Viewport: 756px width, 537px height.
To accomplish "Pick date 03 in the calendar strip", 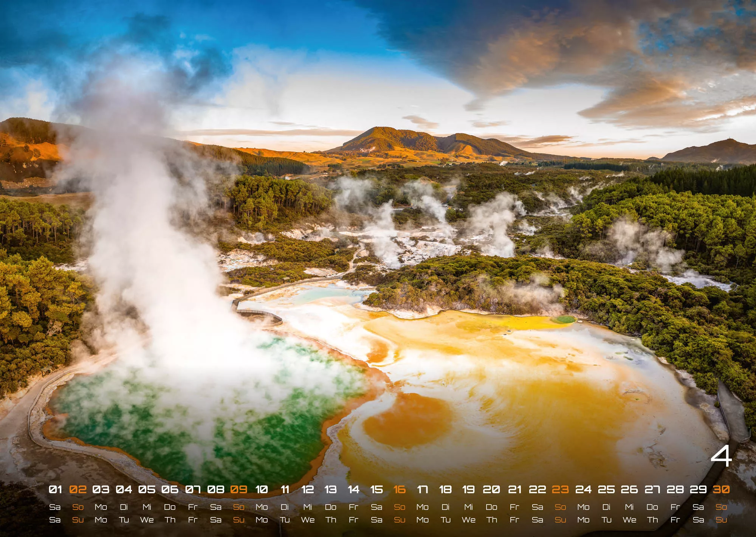I will pos(101,490).
